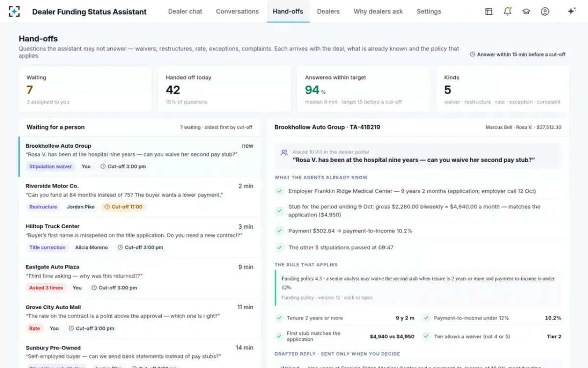588x368 pixels.
Task: Click the 'Tier 2' value
Action: pyautogui.click(x=554, y=337)
